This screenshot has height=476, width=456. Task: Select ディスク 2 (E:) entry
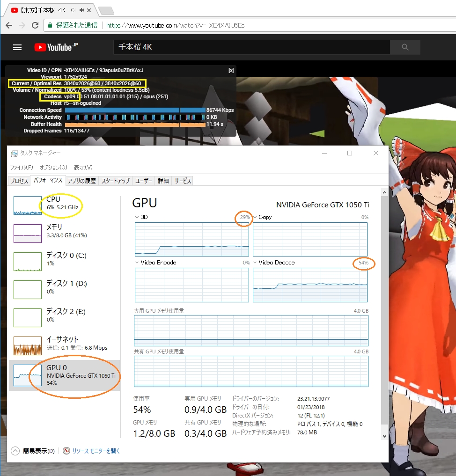[x=64, y=317]
